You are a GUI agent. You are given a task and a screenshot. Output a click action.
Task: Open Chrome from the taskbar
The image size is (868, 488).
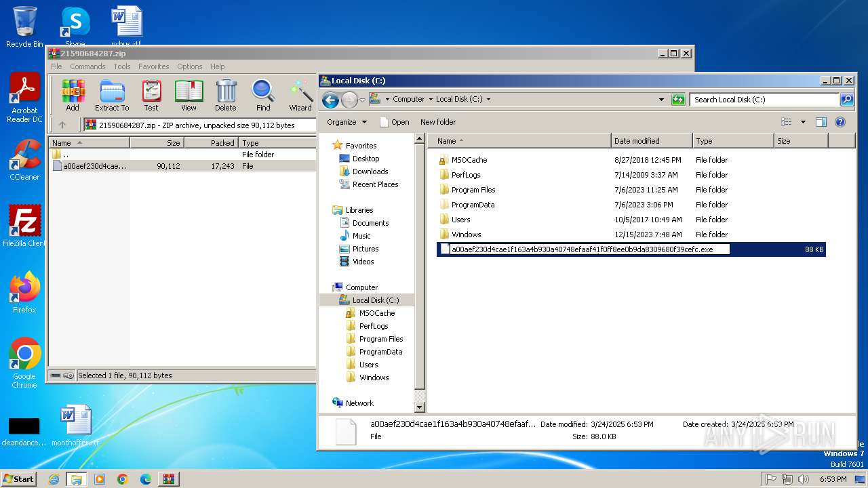[x=122, y=479]
